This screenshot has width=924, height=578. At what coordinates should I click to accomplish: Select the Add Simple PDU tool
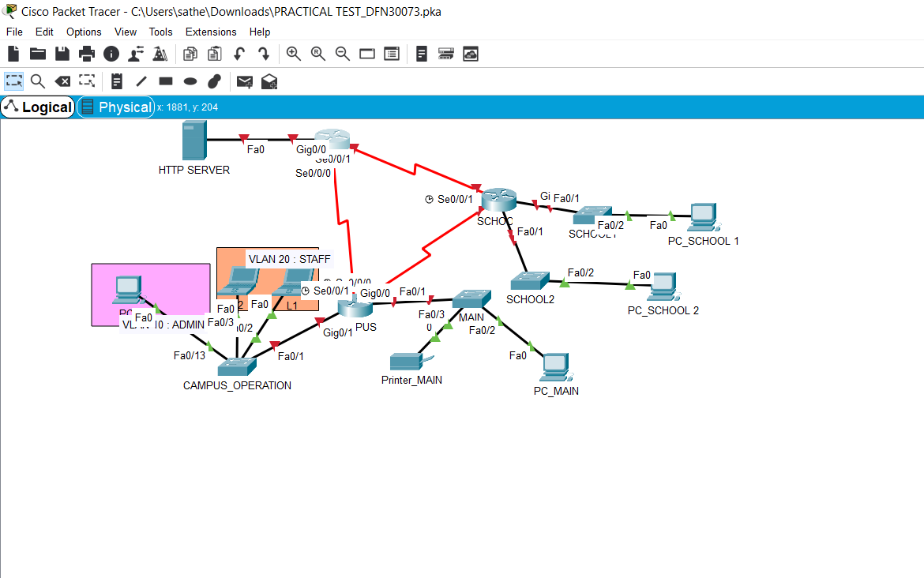(x=244, y=81)
